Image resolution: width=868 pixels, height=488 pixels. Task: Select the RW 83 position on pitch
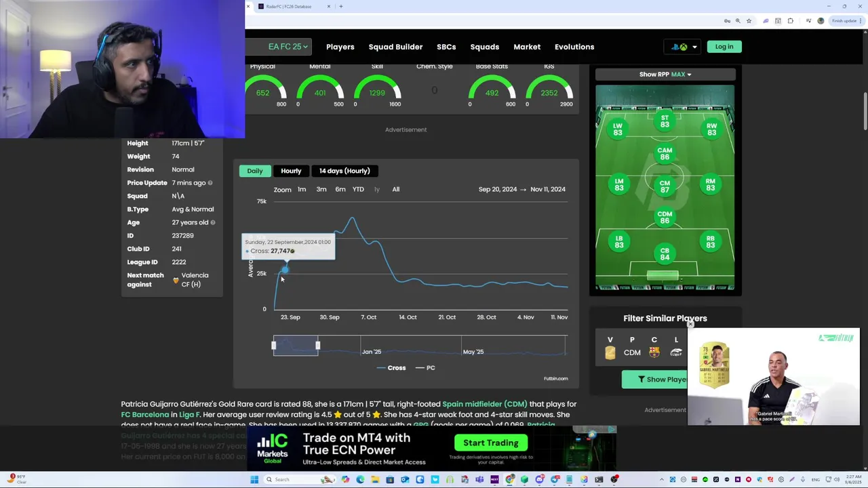711,129
